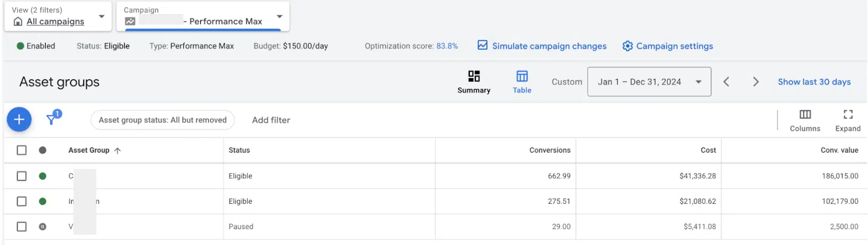The width and height of the screenshot is (868, 245).
Task: Click the status dot column header
Action: (42, 150)
